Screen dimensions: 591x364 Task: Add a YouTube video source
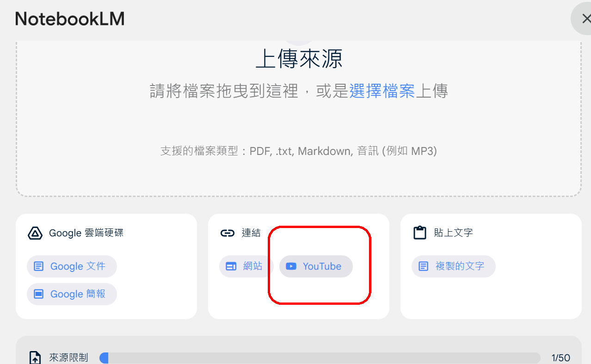[316, 266]
